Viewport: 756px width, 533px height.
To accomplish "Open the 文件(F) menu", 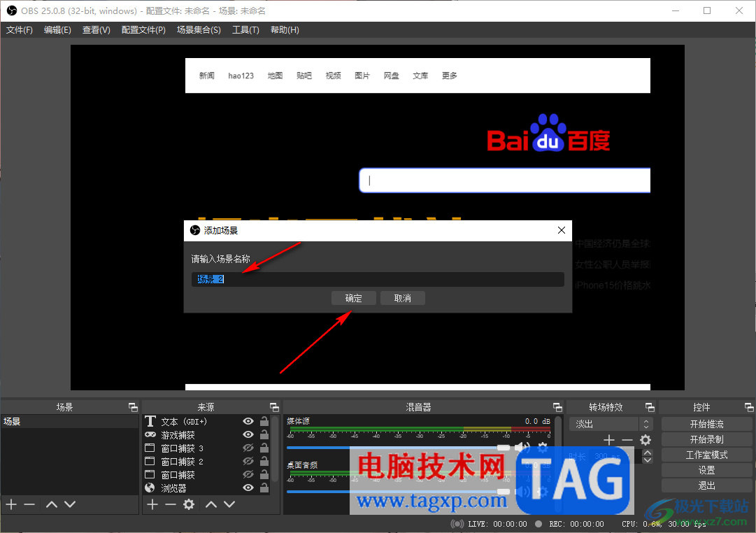I will 20,30.
